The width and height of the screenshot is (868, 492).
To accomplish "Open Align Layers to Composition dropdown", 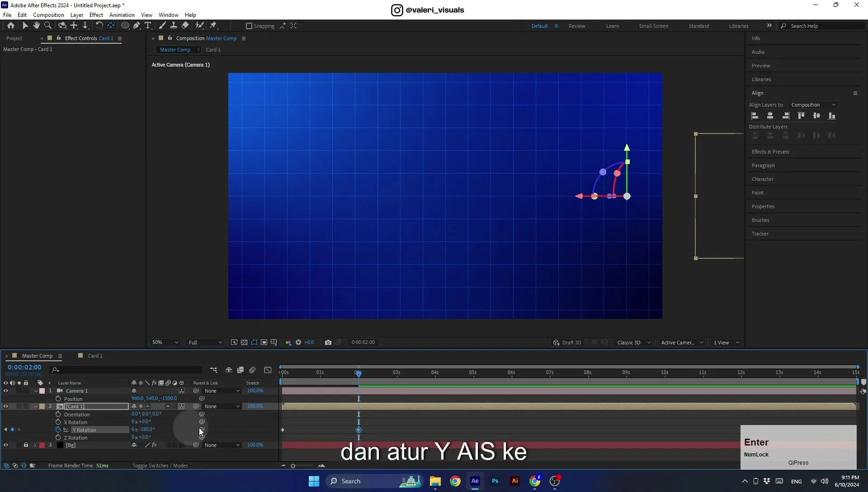I will [x=814, y=105].
